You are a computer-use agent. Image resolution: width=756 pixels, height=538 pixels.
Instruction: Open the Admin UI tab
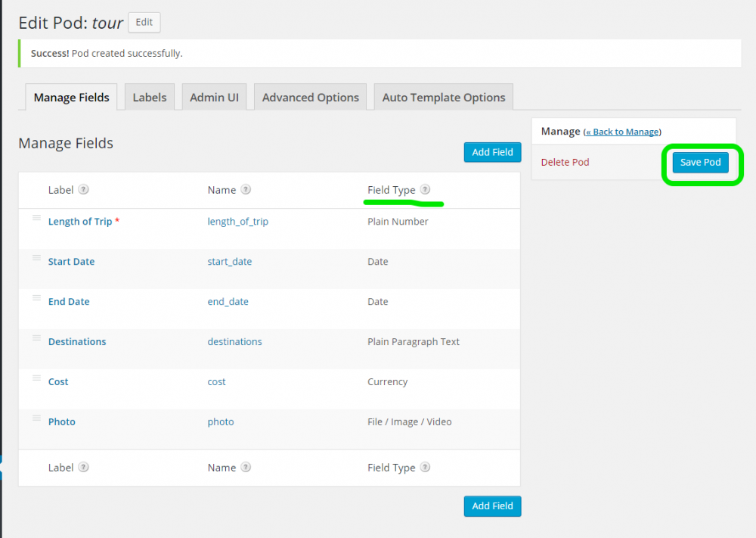pyautogui.click(x=214, y=98)
